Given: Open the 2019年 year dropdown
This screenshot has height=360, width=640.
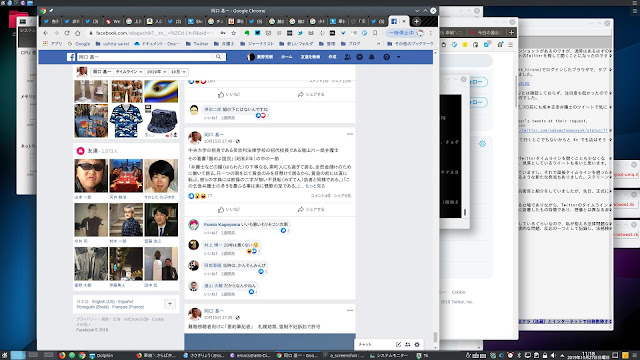Looking at the screenshot, I should tap(156, 72).
